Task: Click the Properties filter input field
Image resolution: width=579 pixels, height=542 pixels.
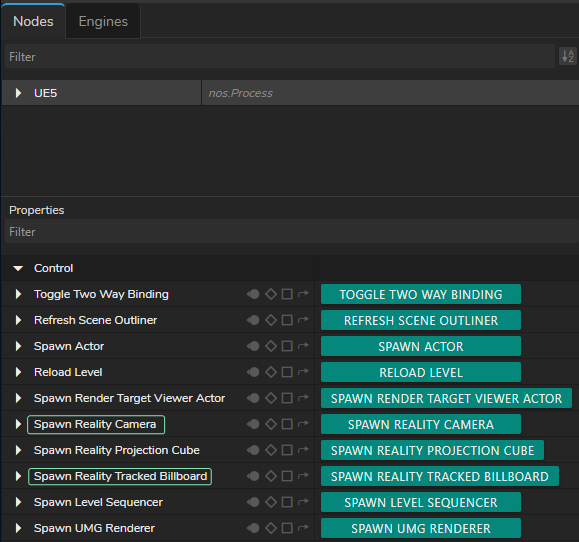Action: point(292,232)
